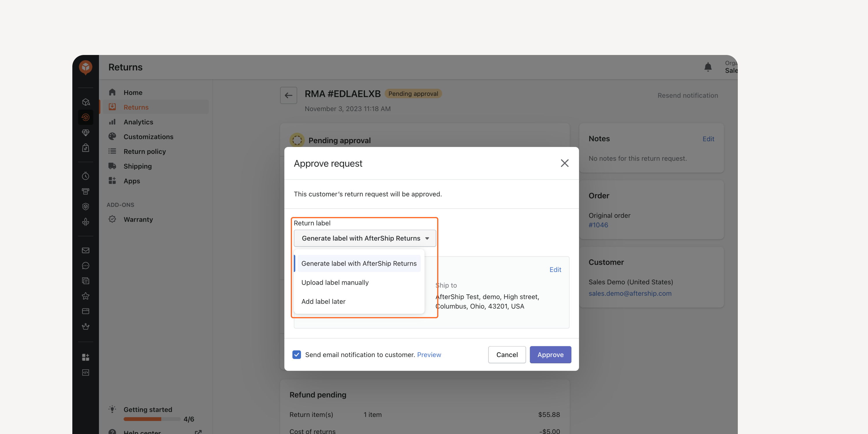Image resolution: width=868 pixels, height=434 pixels.
Task: Open the stacked pages icon in dark rail
Action: pyautogui.click(x=86, y=281)
